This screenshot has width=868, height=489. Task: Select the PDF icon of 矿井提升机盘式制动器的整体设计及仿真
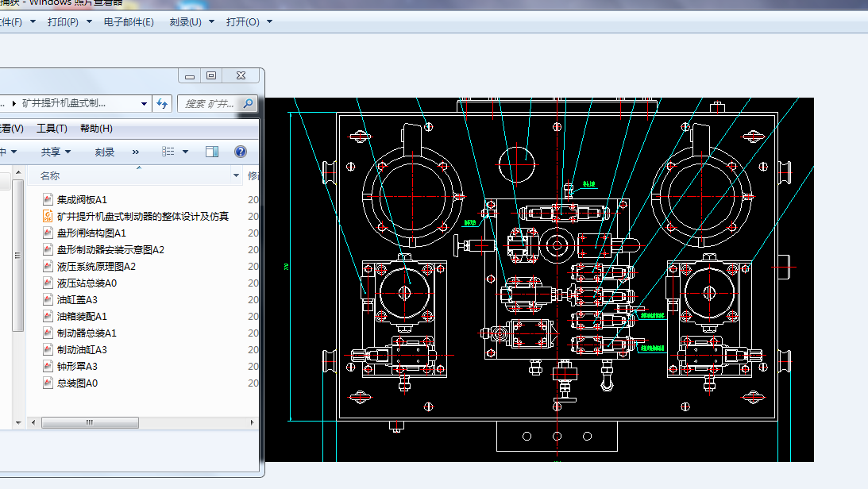click(x=48, y=216)
